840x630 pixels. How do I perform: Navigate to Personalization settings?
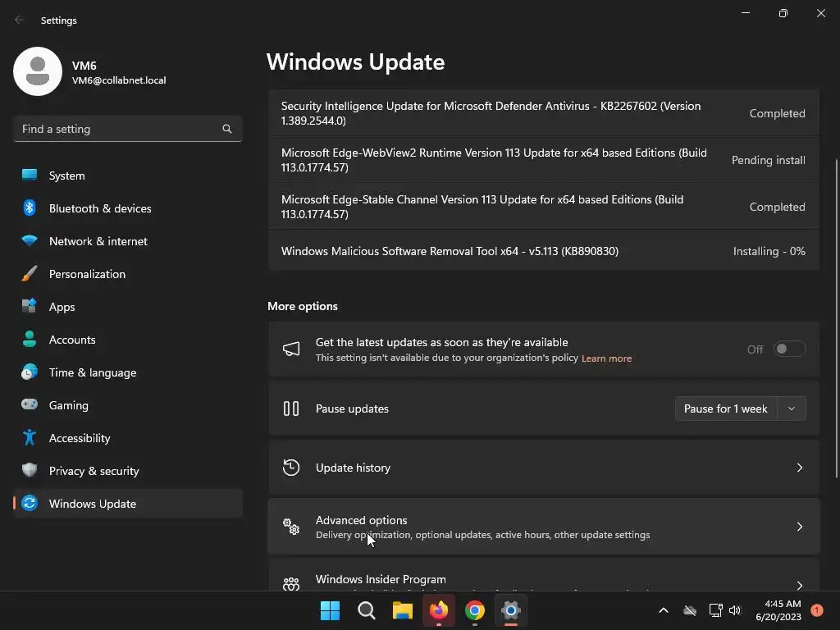point(128,274)
